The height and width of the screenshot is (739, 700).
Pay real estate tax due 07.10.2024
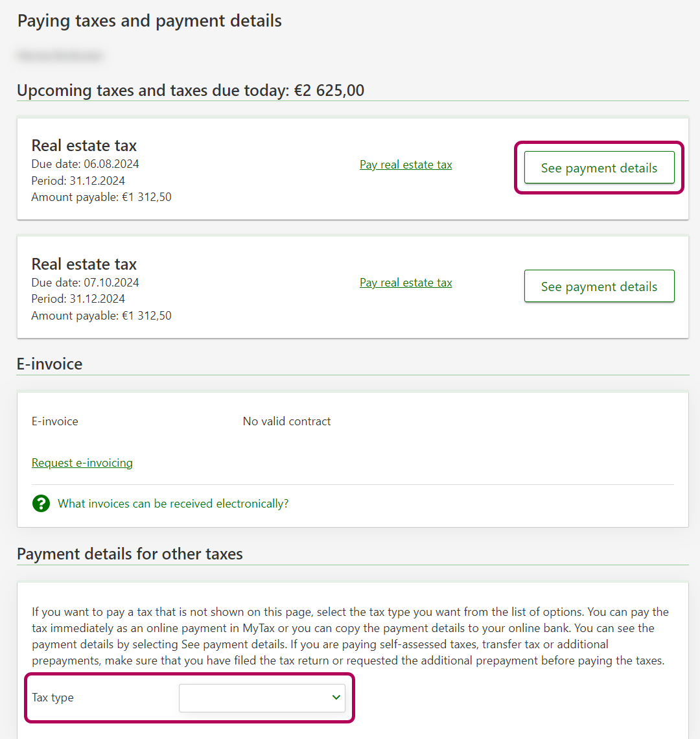coord(406,283)
